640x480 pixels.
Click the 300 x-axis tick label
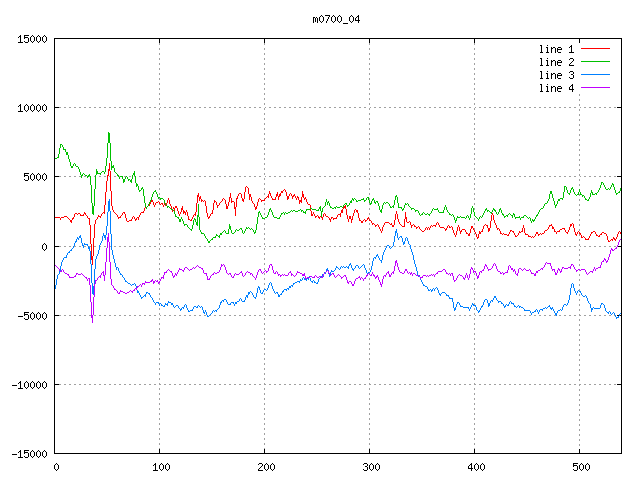370,467
